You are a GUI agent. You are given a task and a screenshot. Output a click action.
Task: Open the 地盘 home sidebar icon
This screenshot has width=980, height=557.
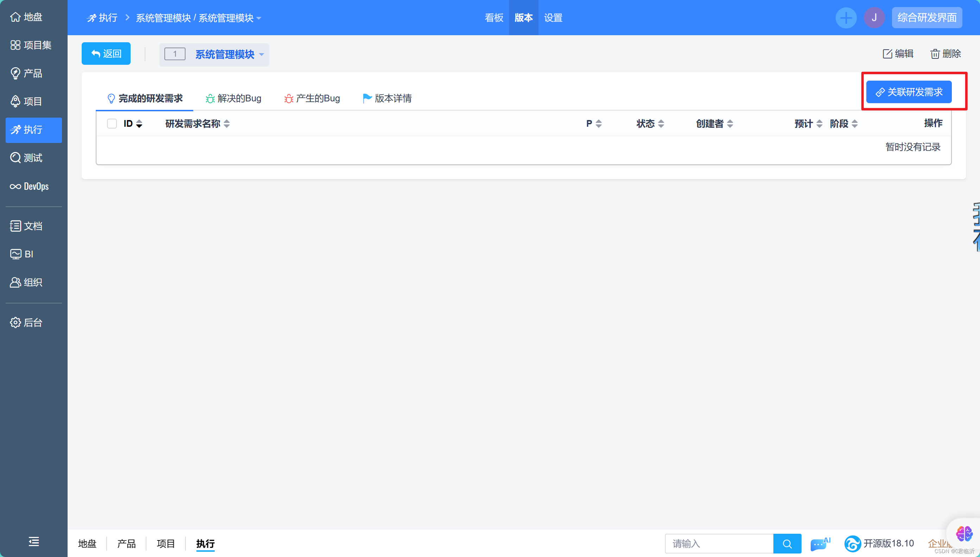pos(15,17)
